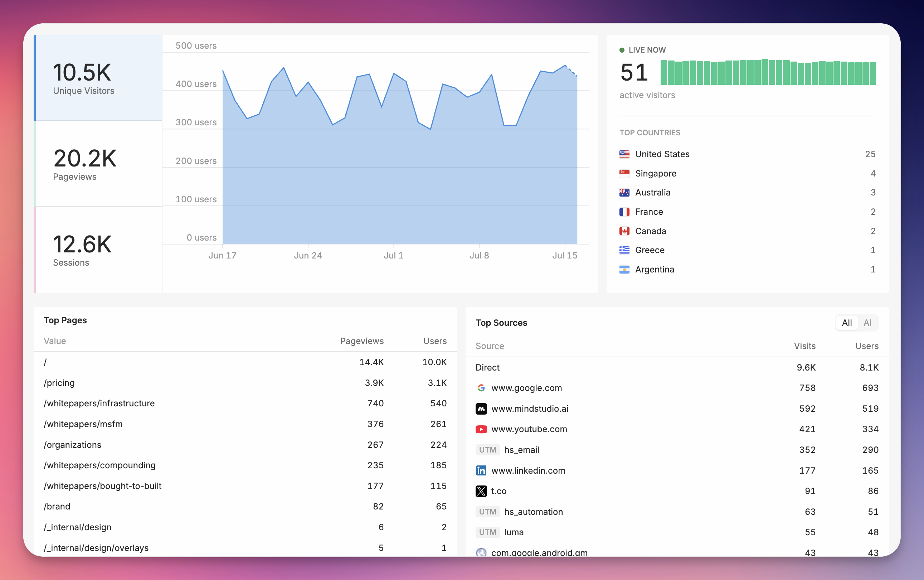Image resolution: width=924 pixels, height=580 pixels.
Task: Click the Users column header in Top Pages
Action: (435, 341)
